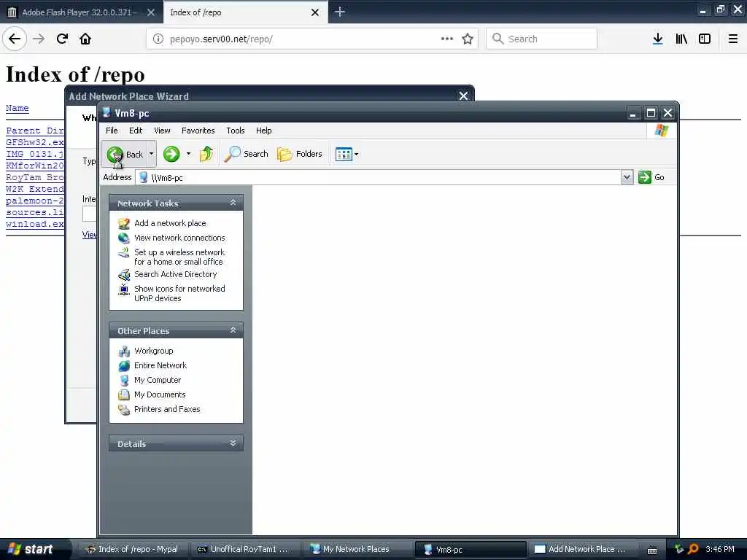Open the View menu
Image resolution: width=747 pixels, height=560 pixels.
coord(162,131)
